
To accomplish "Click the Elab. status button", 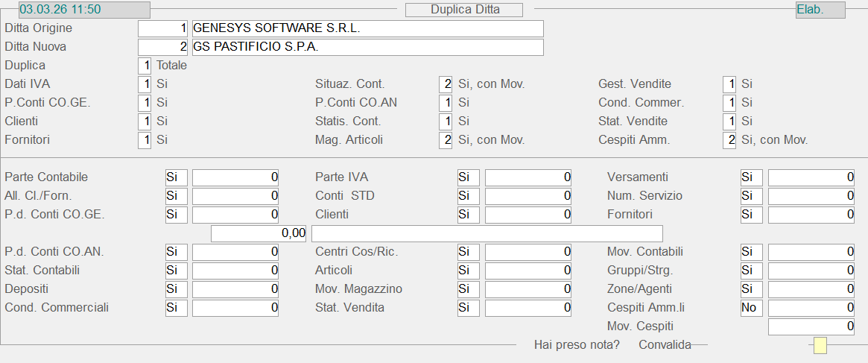I will tap(820, 10).
